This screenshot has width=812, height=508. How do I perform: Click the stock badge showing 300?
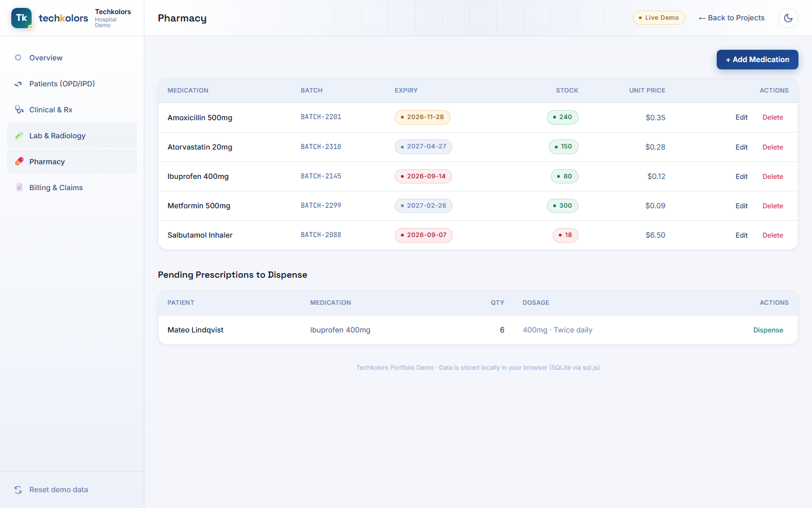563,205
